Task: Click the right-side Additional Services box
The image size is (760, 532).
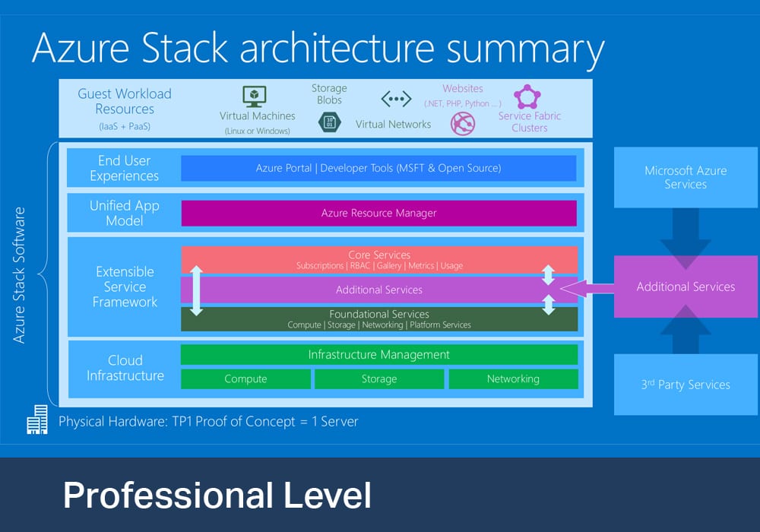Action: pos(686,287)
